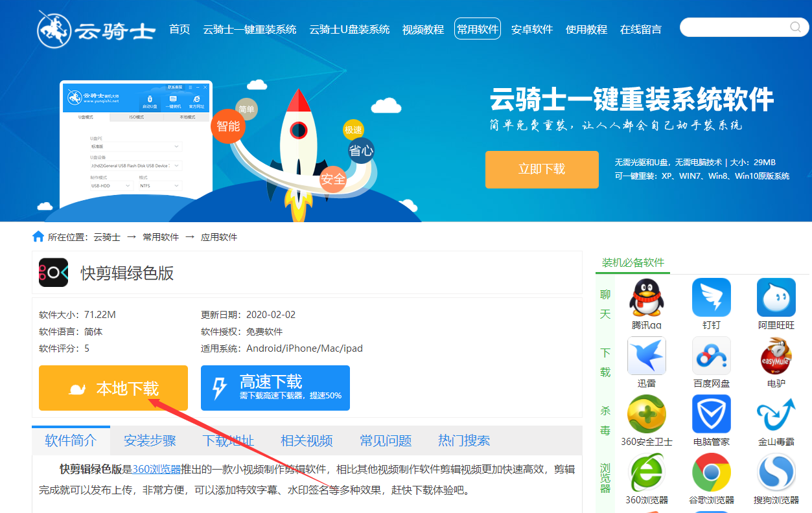Click the lightning bolt on 高速下载
This screenshot has height=513, width=812.
[220, 387]
